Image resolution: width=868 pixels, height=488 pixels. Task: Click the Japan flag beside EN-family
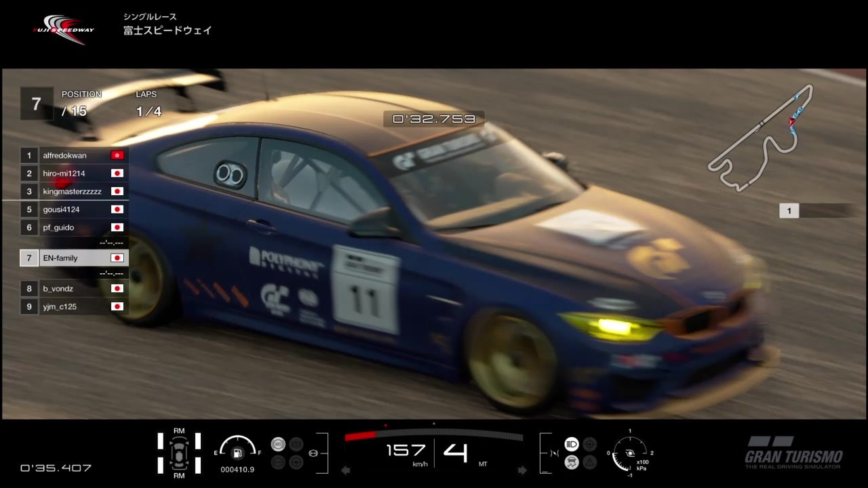click(117, 258)
